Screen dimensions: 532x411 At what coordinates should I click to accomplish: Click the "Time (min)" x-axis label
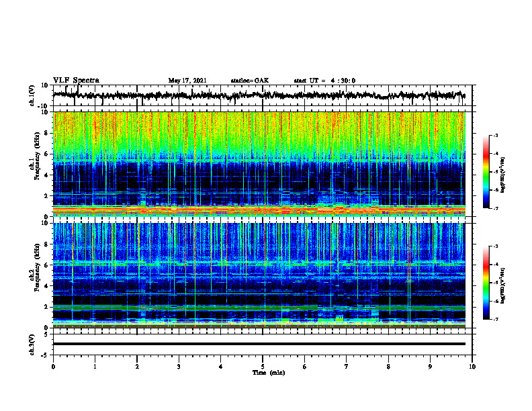coord(269,373)
